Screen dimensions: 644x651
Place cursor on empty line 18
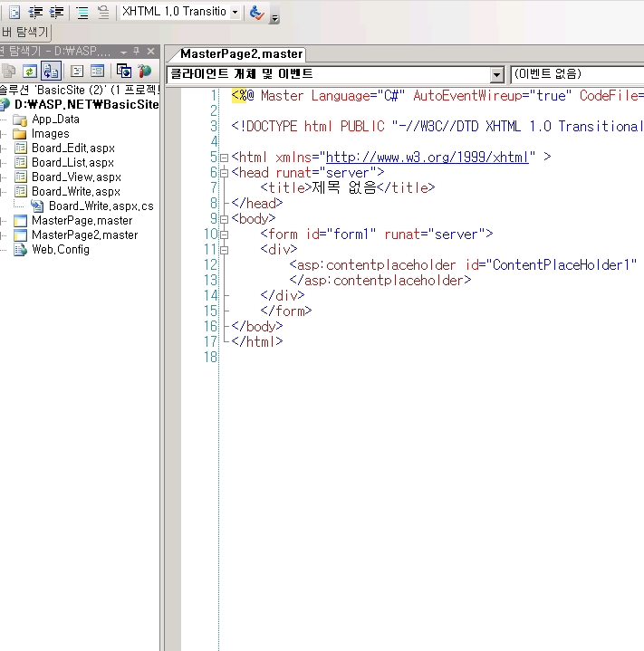pyautogui.click(x=432, y=357)
